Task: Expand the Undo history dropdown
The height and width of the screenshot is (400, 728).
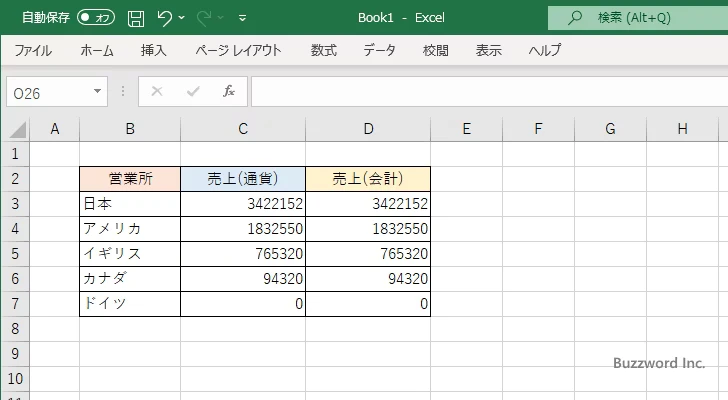Action: [x=182, y=18]
